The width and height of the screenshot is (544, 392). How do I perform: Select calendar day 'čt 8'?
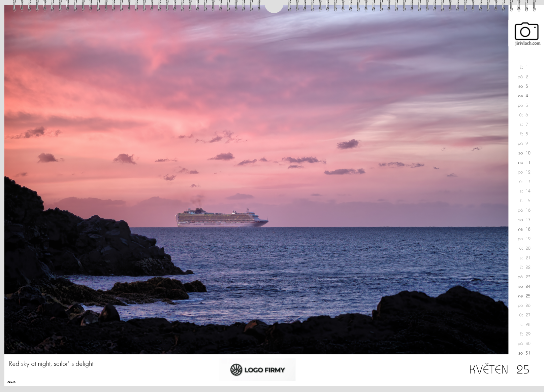(x=524, y=134)
